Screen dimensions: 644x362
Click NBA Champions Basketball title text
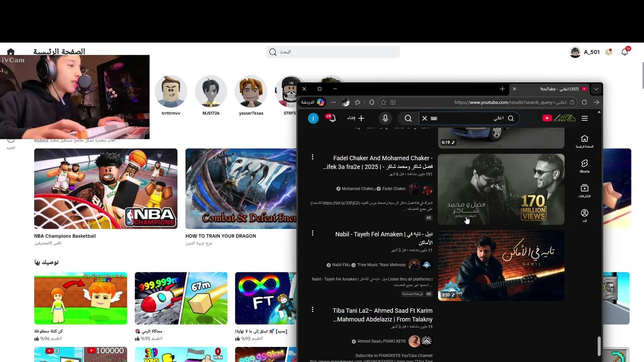click(x=65, y=236)
